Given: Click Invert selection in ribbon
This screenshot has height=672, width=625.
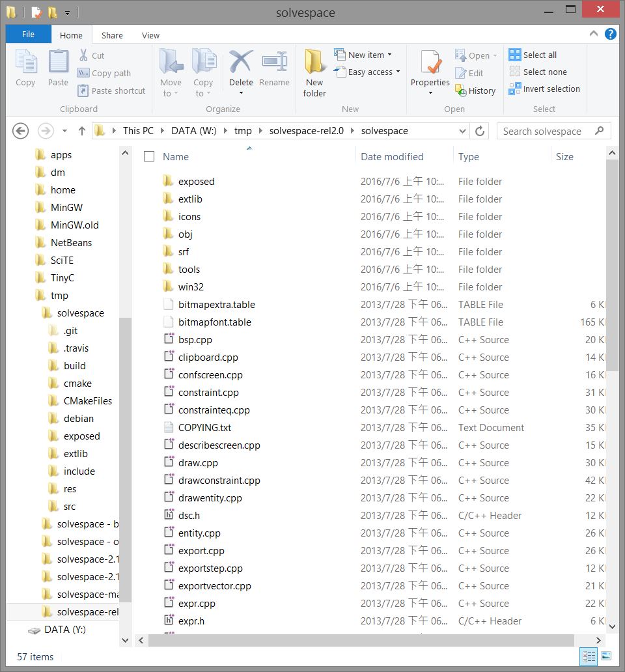Looking at the screenshot, I should coord(544,89).
